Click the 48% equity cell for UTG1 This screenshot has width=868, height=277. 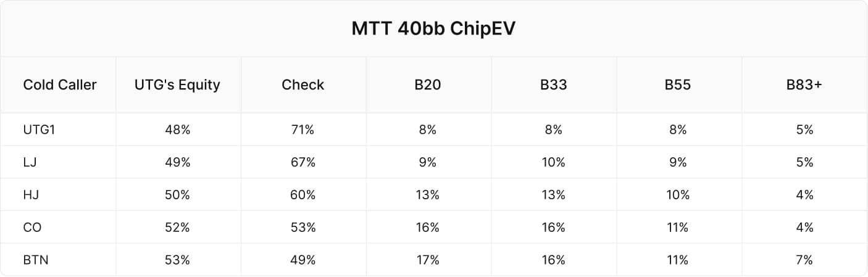[x=177, y=130]
